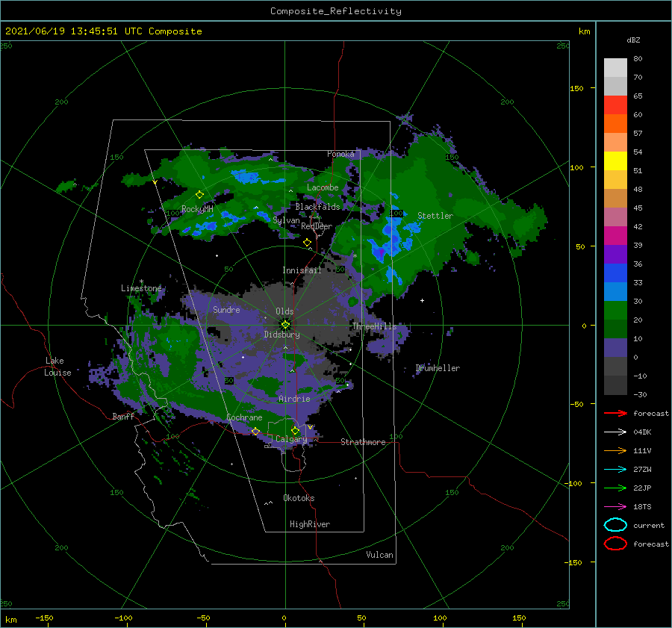
Task: Click the yellow diamond marker below RedDeer
Action: point(307,243)
